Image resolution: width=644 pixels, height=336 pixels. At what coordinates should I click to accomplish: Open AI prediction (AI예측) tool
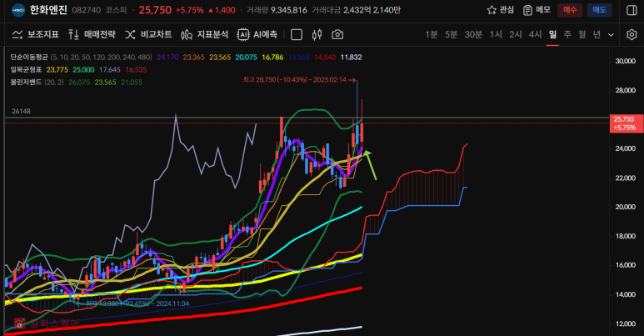(257, 34)
